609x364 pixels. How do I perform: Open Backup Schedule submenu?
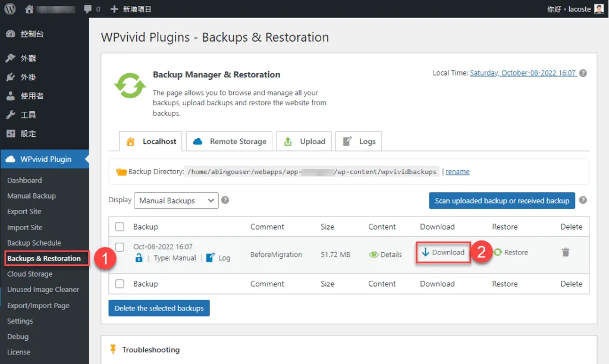coord(34,243)
